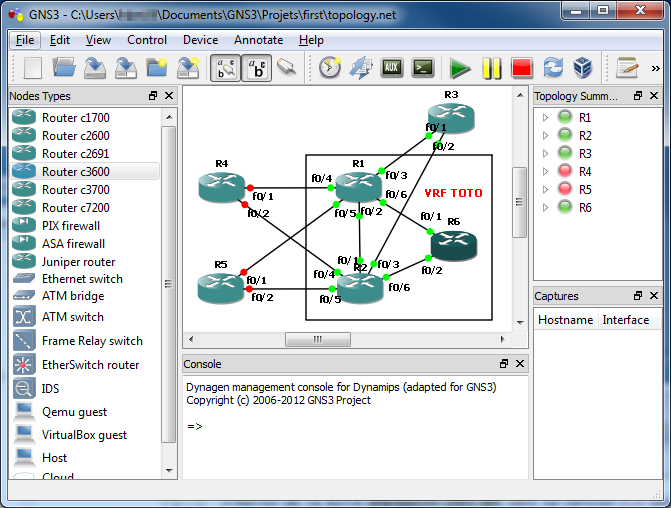Open the Annotate menu
The image size is (671, 508).
click(258, 40)
